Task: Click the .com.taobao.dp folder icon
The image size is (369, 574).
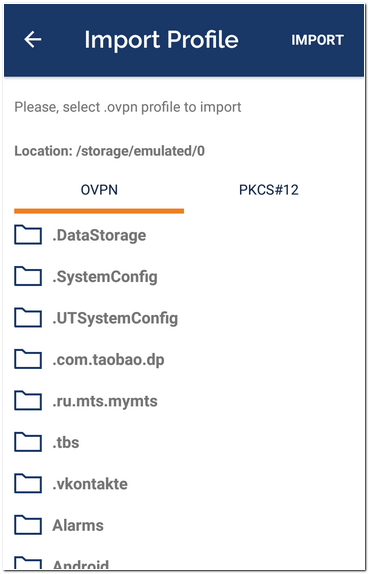Action: click(x=28, y=359)
